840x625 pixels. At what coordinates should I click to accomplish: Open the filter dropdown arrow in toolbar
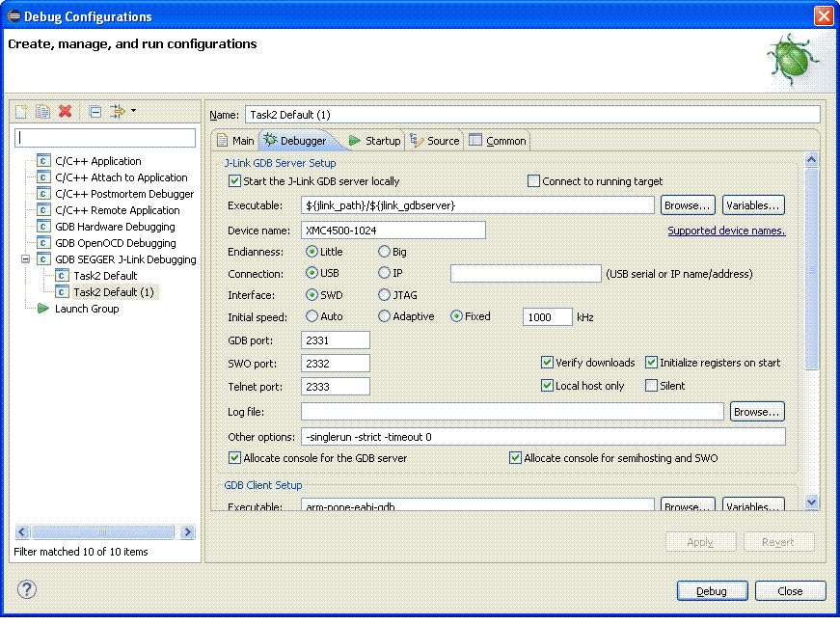pos(133,111)
